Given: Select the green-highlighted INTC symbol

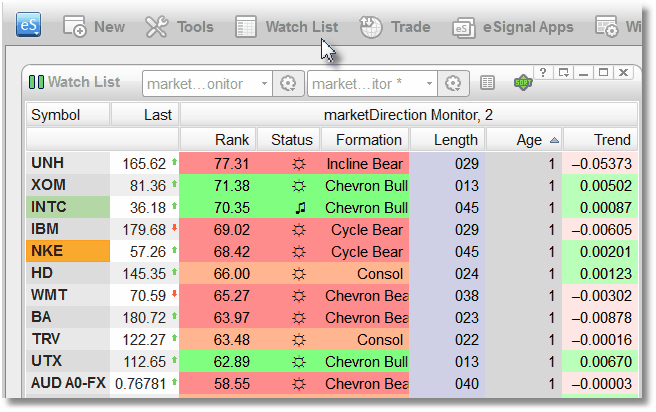Looking at the screenshot, I should coord(68,207).
